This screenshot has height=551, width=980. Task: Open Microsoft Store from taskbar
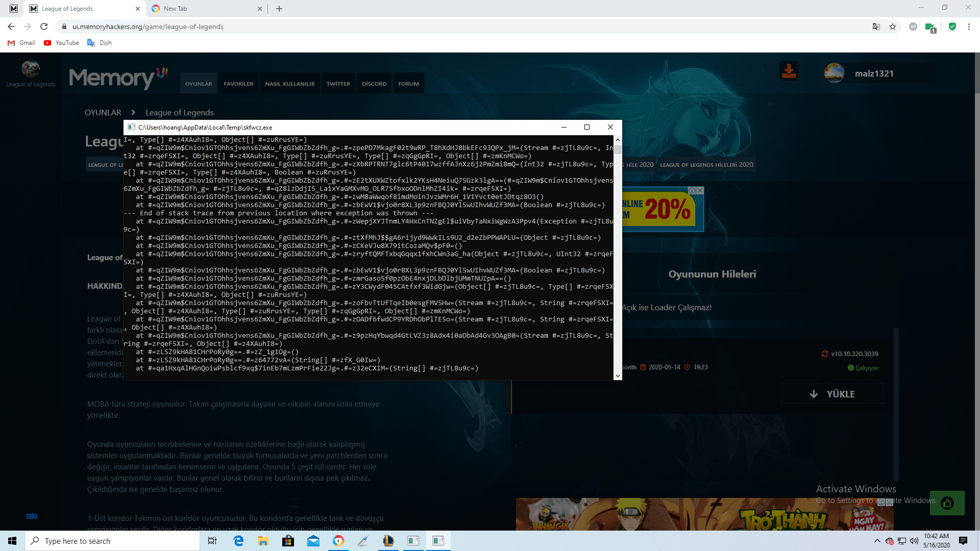(x=288, y=541)
